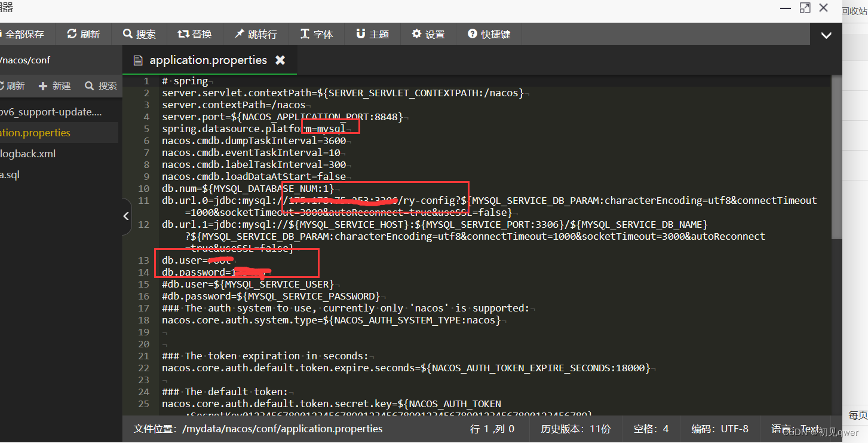Screen dimensions: 868x443
Task: Place cursor on the db.user= line 13
Action: pos(197,260)
